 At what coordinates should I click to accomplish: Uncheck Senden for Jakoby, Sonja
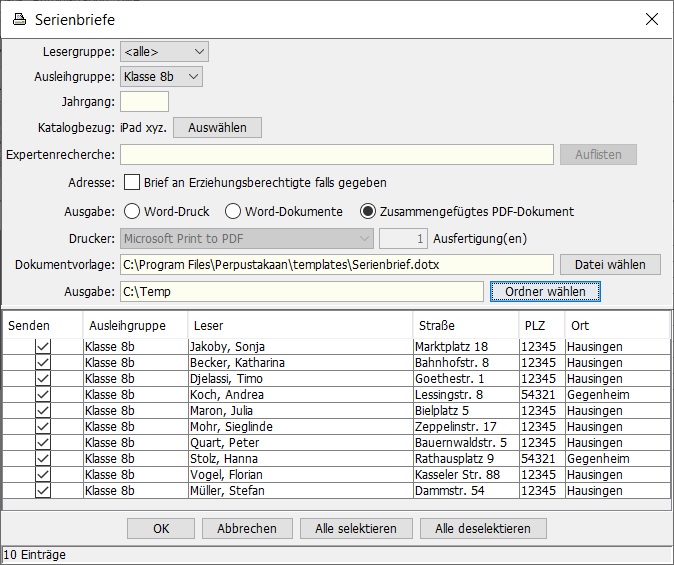(43, 346)
